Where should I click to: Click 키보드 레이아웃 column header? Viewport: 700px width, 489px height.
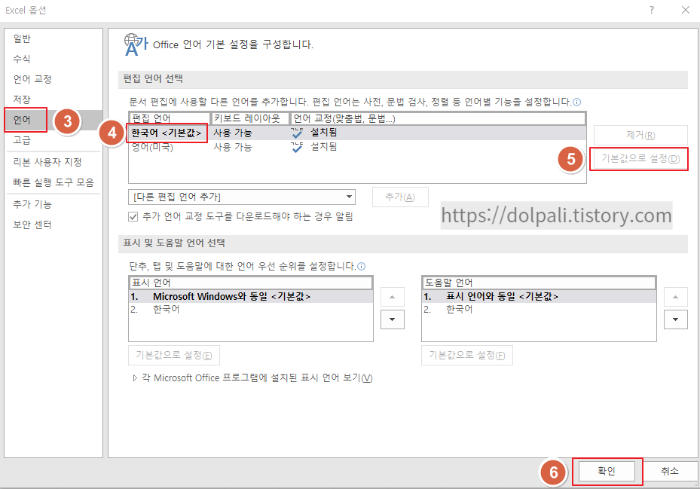click(250, 118)
